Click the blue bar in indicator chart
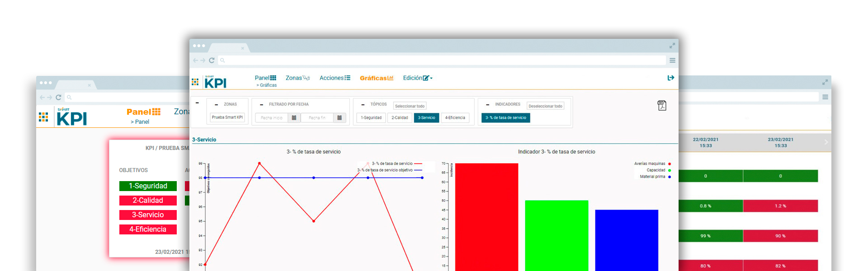This screenshot has height=271, width=868. pyautogui.click(x=627, y=240)
